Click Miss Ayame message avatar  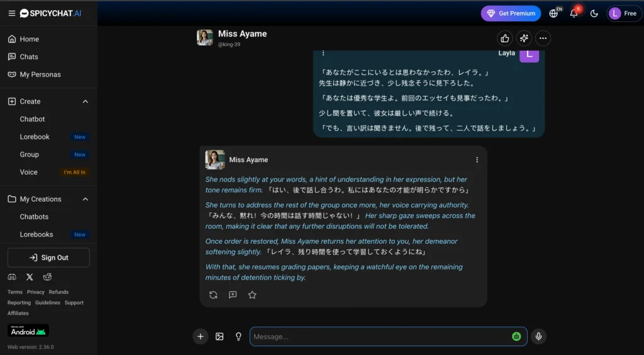pyautogui.click(x=215, y=160)
